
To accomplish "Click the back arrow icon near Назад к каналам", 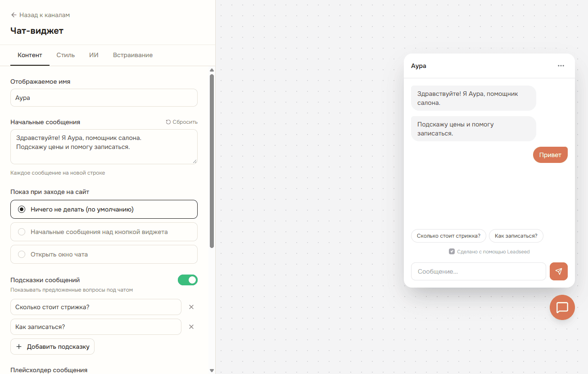I will coord(14,15).
